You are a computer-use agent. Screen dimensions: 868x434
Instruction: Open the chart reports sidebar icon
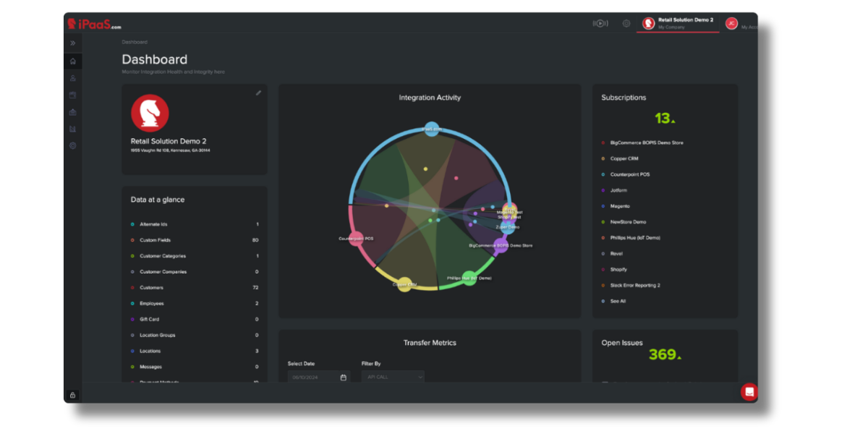coord(73,129)
